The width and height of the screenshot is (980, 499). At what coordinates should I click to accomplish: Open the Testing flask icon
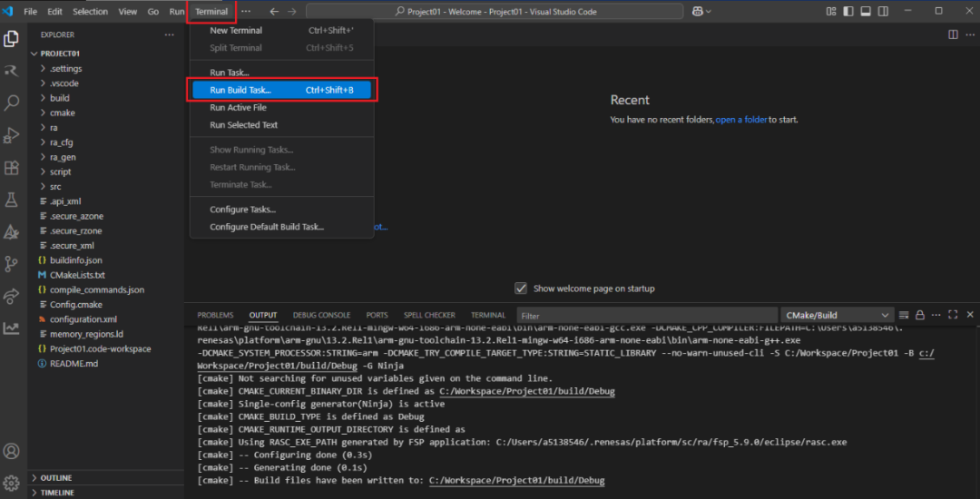12,200
